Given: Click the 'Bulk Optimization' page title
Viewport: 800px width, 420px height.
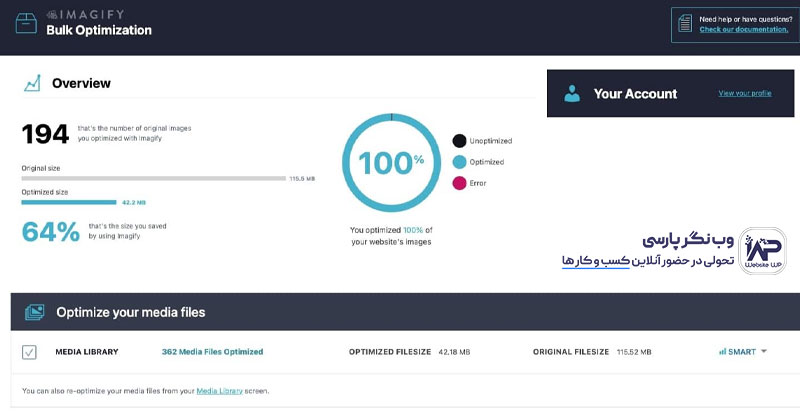Looking at the screenshot, I should pos(99,30).
